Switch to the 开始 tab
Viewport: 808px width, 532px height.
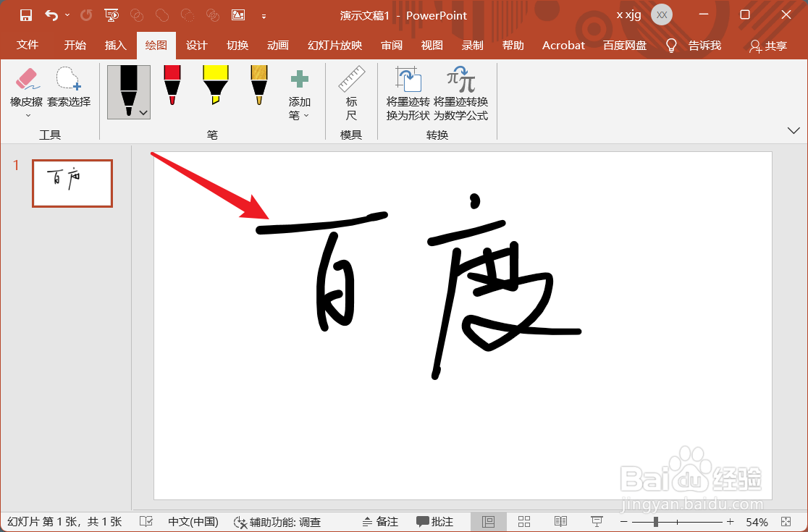click(x=75, y=46)
